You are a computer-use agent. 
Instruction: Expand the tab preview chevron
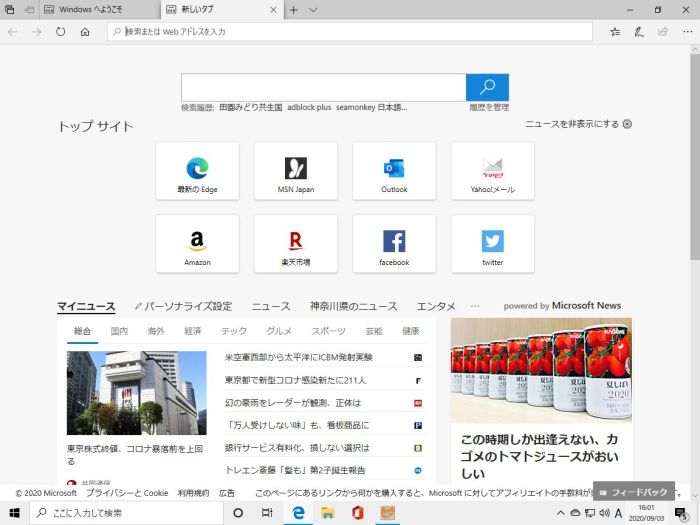(x=313, y=10)
